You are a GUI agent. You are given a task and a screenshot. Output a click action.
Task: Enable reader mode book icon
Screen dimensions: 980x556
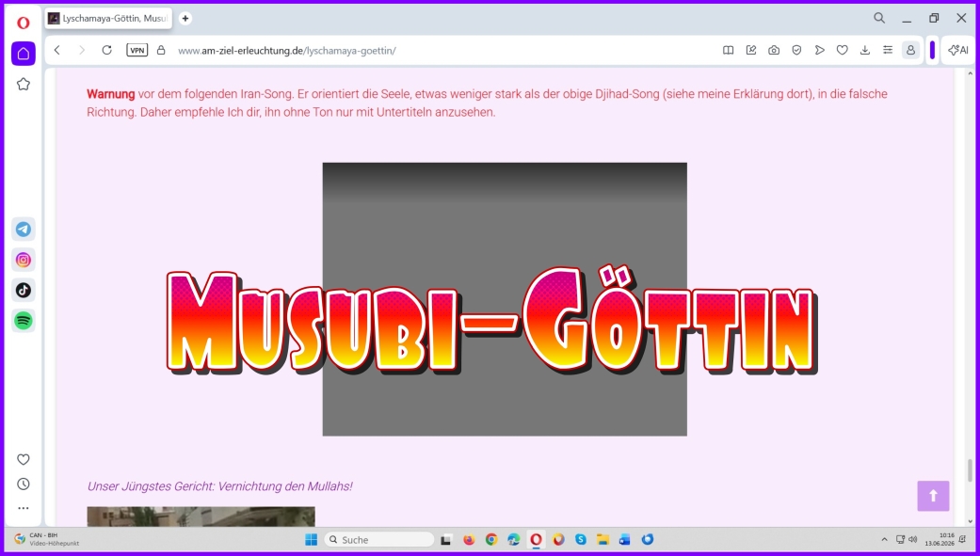tap(728, 50)
